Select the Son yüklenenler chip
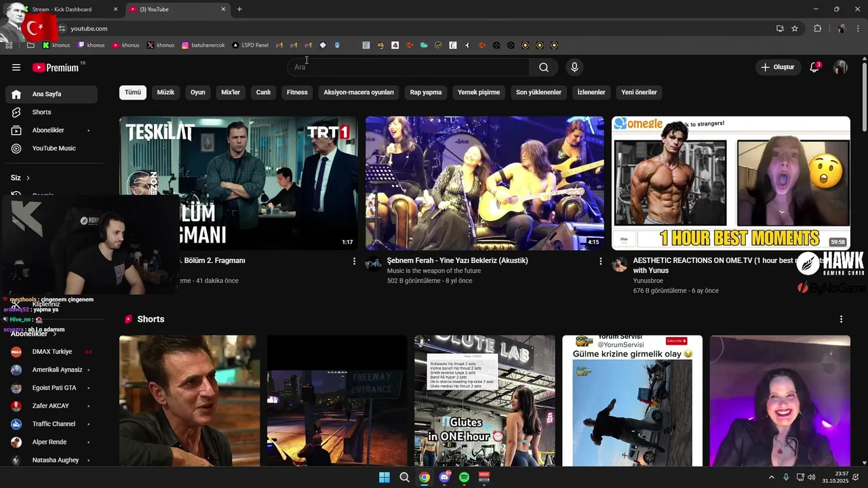Viewport: 868px width, 488px height. [x=538, y=92]
